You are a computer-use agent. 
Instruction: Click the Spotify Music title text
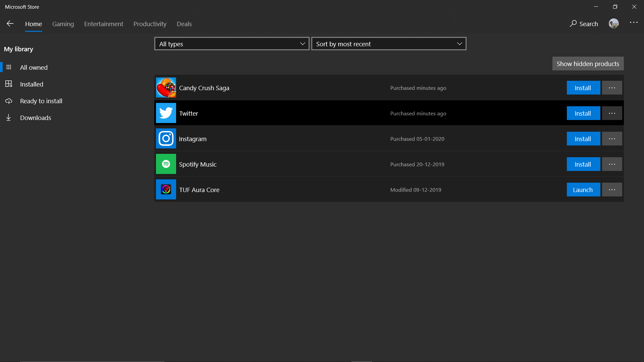(x=198, y=164)
